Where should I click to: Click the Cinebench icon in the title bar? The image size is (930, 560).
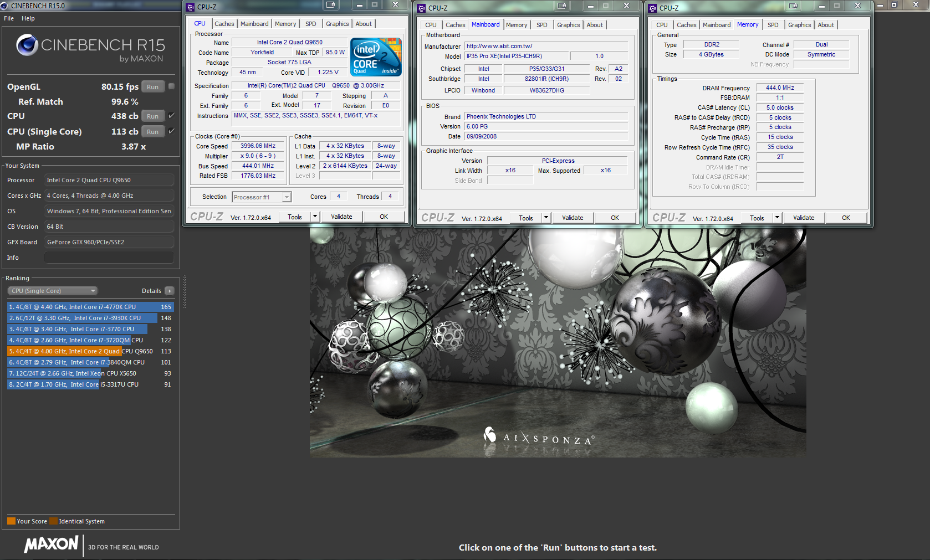[x=5, y=6]
